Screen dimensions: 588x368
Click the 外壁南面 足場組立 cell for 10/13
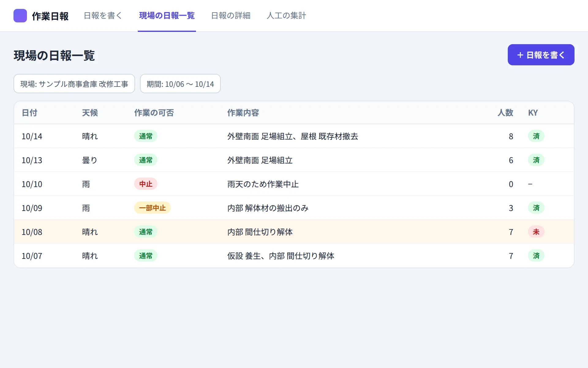point(260,160)
